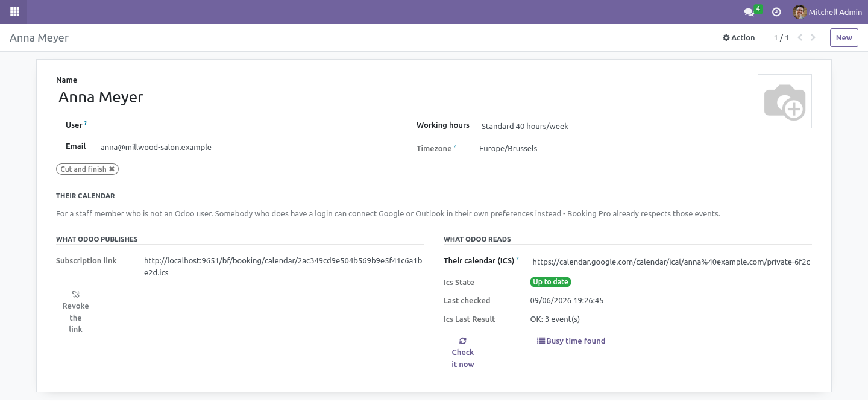Open the Working hours selection field
The image size is (868, 402).
pos(615,126)
